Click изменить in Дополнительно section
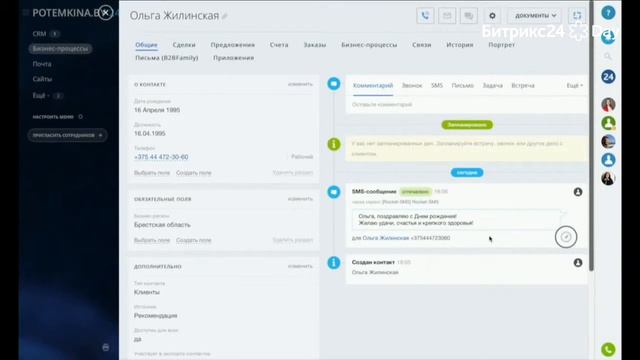The image size is (640, 360). coord(300,266)
